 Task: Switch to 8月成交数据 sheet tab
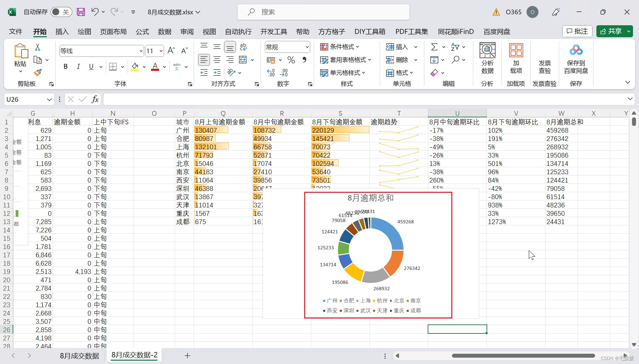(79, 356)
